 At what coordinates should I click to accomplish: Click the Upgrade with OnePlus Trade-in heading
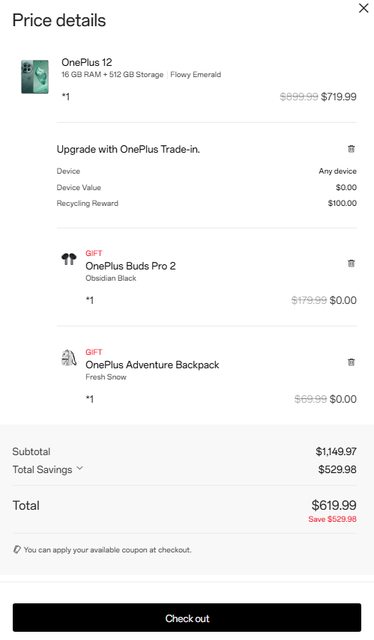128,149
